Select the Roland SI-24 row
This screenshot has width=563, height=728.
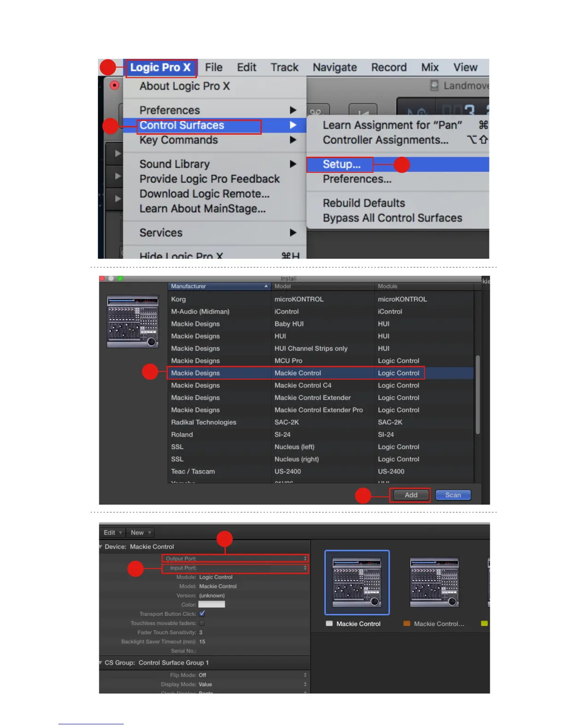pyautogui.click(x=321, y=434)
